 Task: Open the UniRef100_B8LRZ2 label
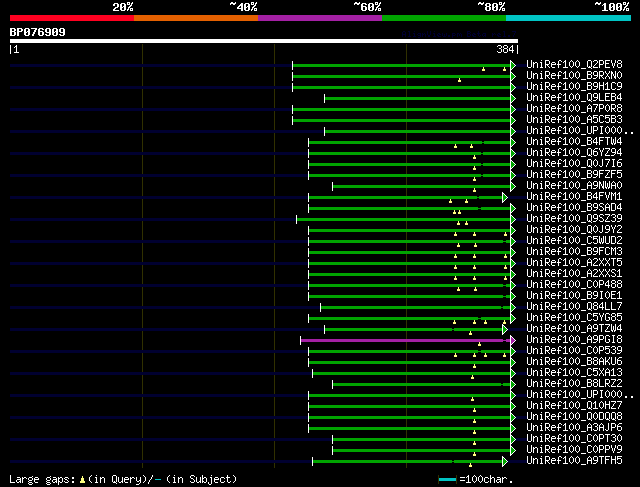pyautogui.click(x=574, y=384)
